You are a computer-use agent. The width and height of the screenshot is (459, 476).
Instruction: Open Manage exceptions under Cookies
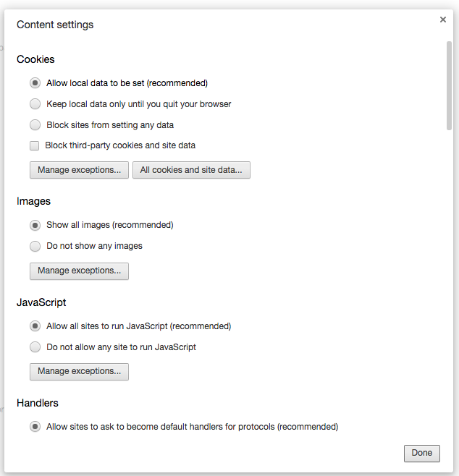(x=79, y=170)
